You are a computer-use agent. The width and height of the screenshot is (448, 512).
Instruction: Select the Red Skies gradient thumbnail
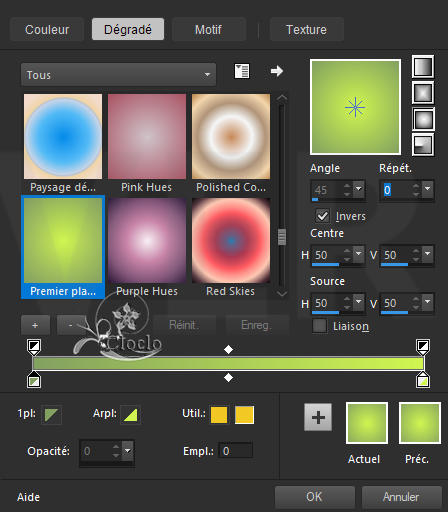(x=231, y=247)
